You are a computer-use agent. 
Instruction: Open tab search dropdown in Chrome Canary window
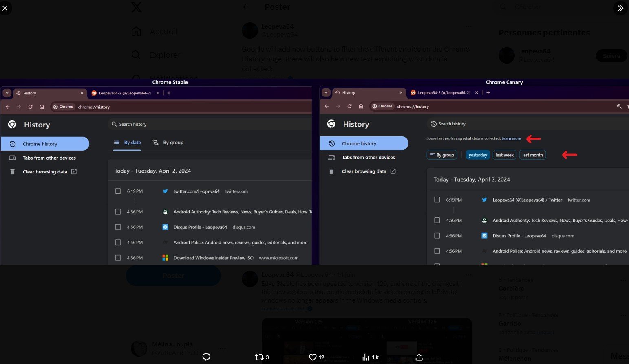326,93
